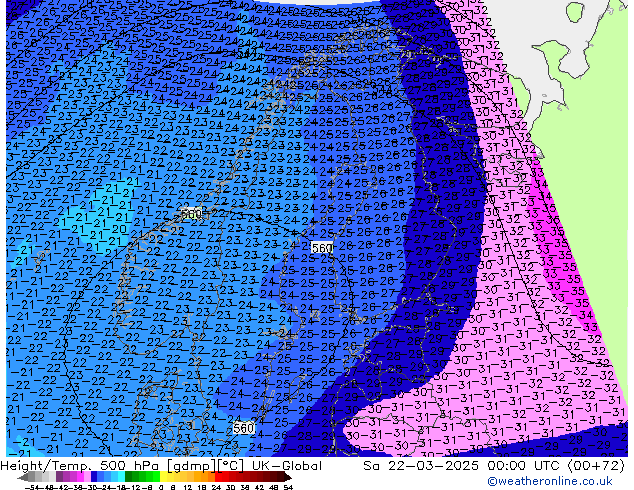Click the '(00+72)' forecast offset text
Screen dimensions: 634x490
pos(596,466)
